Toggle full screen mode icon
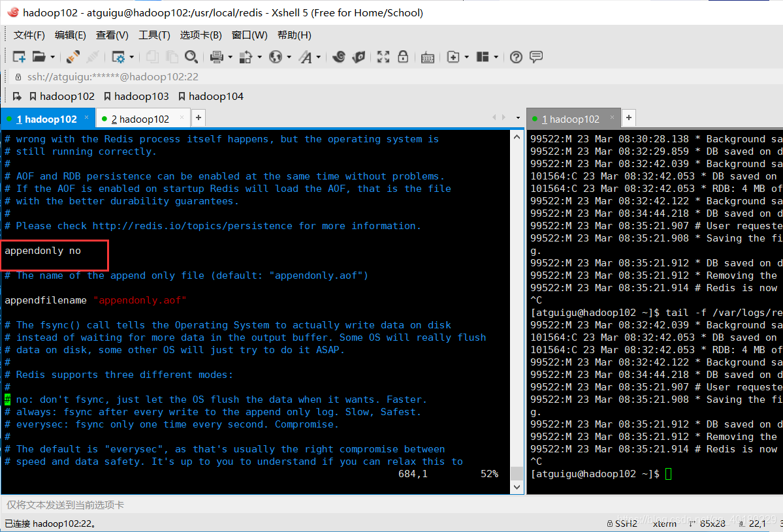 [383, 57]
